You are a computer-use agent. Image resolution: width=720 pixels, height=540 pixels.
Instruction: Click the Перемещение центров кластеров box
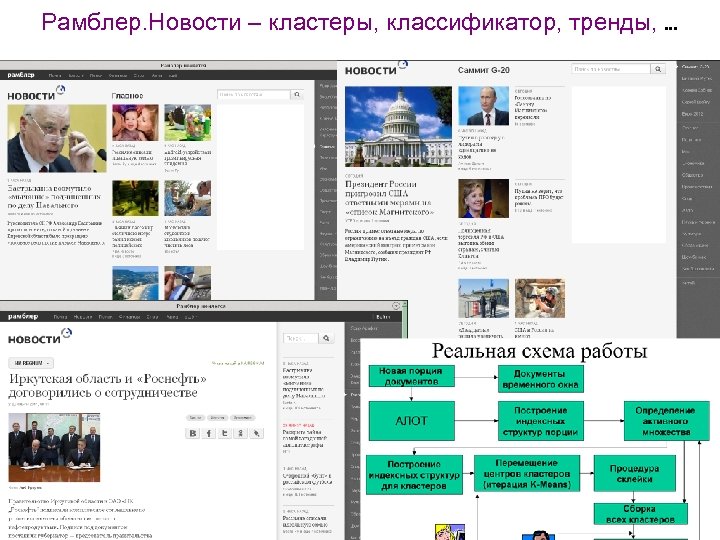[x=527, y=473]
